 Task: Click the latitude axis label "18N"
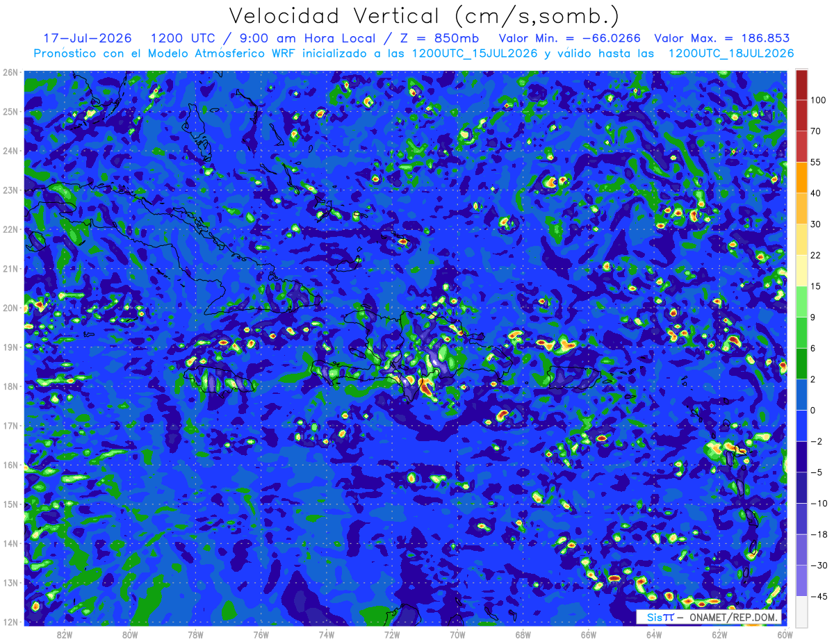(x=10, y=386)
